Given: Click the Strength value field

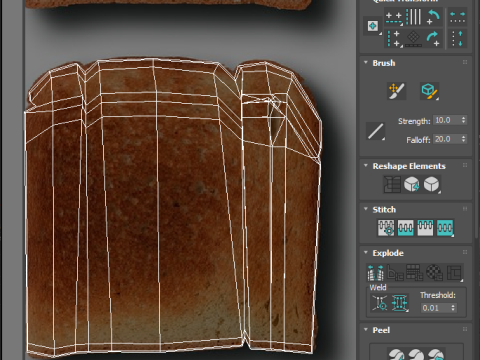Looking at the screenshot, I should [446, 120].
